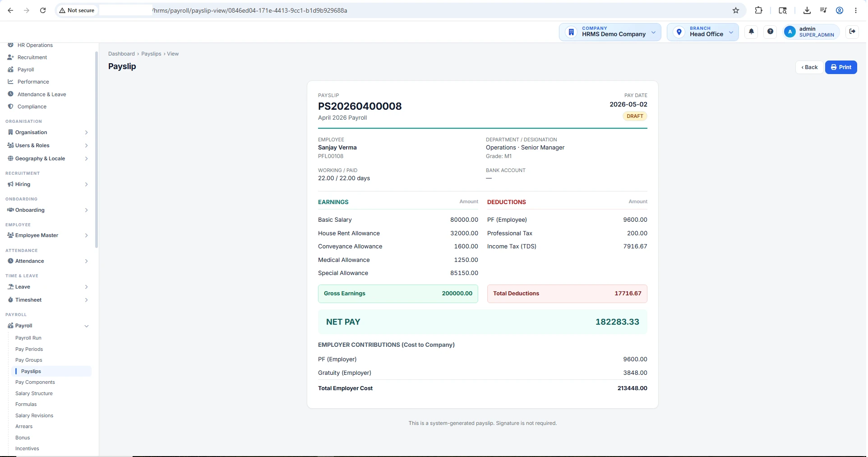This screenshot has height=457, width=868.
Task: Go back in browser history
Action: point(10,10)
